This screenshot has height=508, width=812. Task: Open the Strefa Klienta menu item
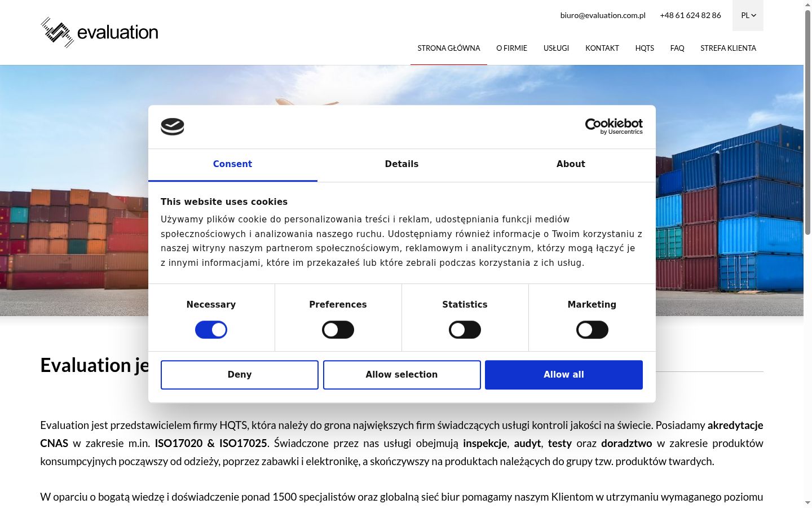click(728, 48)
